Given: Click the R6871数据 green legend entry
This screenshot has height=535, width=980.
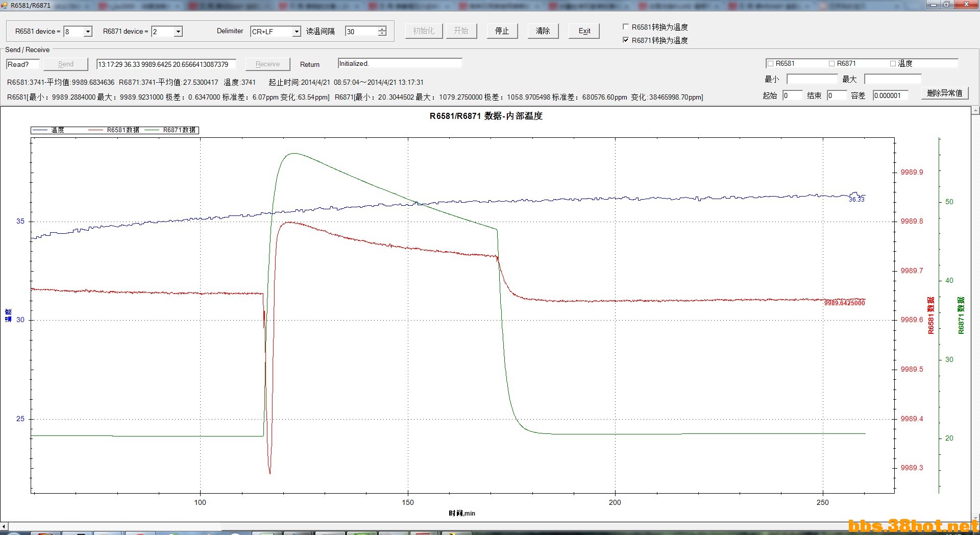Looking at the screenshot, I should pyautogui.click(x=170, y=130).
